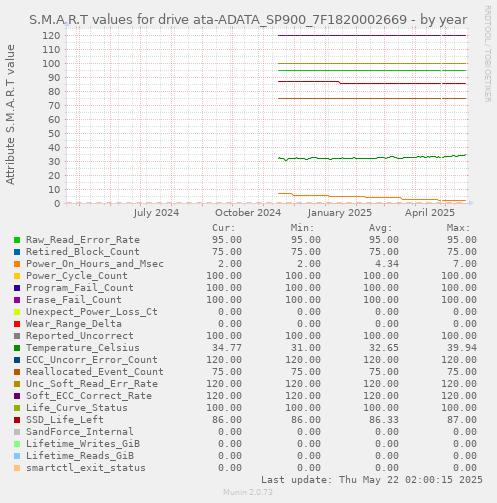Click the Power_Cycle_Count yellow legend swatch
The image size is (497, 503).
pos(17,276)
